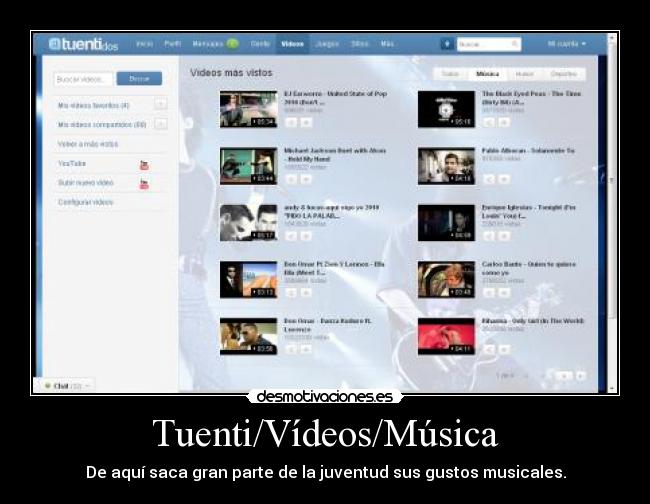
Task: Open the YouTube sidebar link
Action: (72, 163)
